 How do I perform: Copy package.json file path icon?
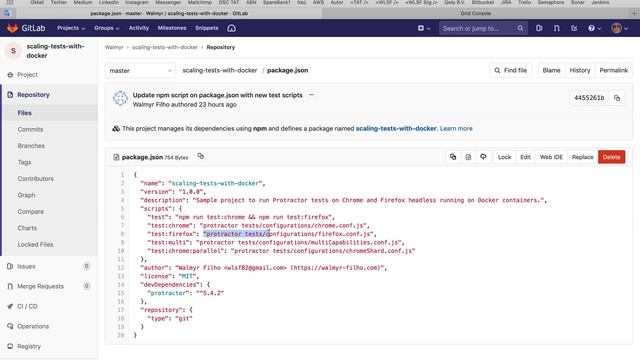200,156
